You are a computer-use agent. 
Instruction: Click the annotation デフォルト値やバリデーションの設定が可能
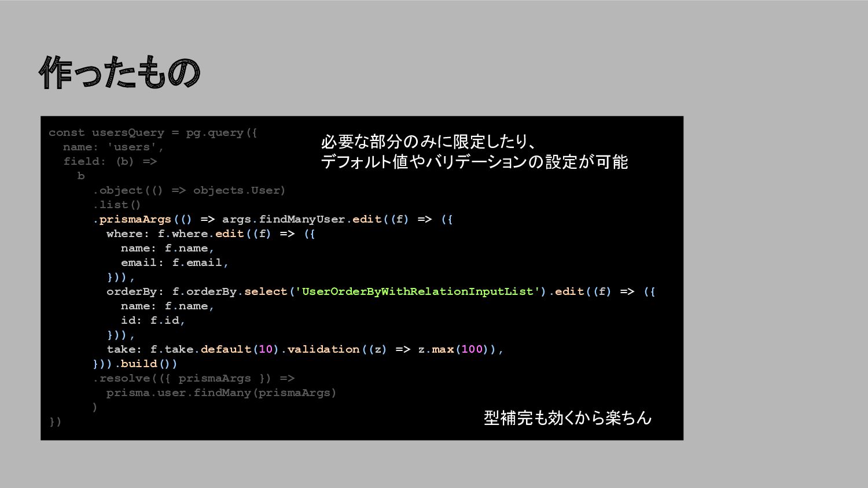click(475, 162)
